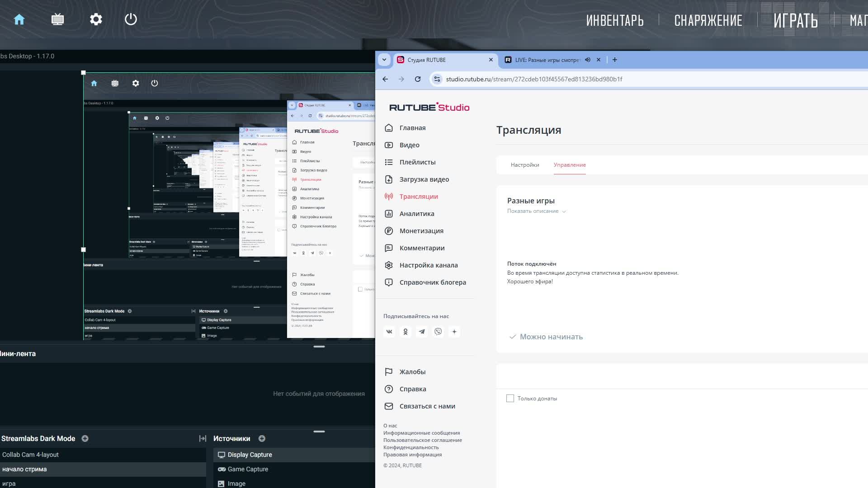
Task: Add a scene with plus icon in Streamlabs
Action: tap(85, 439)
